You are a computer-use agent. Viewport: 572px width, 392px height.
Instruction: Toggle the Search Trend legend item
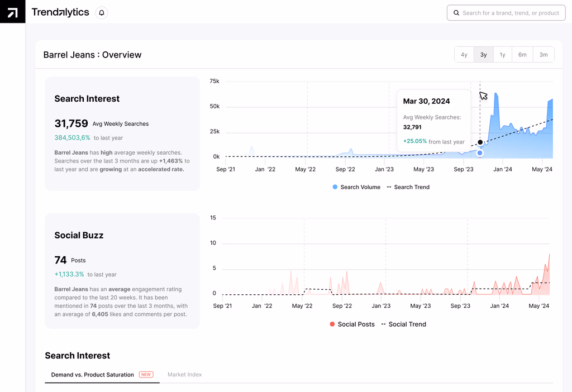408,187
